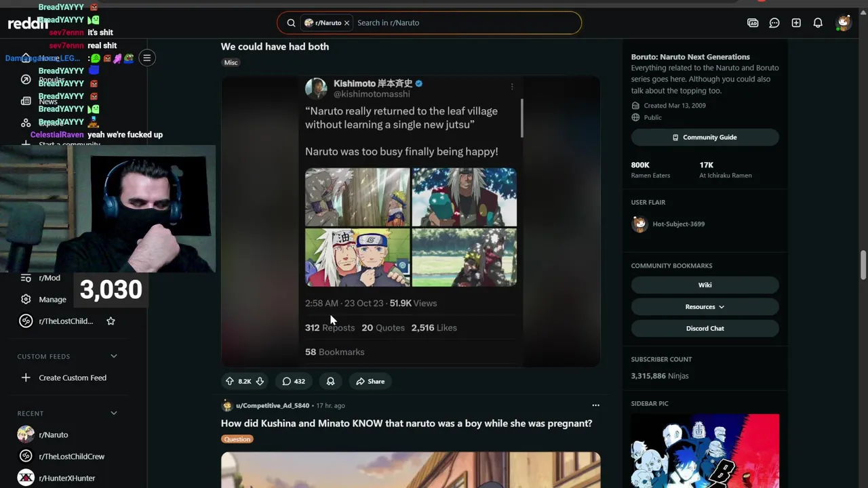Open the notifications bell
Screen dimensions: 868x488
tap(818, 22)
